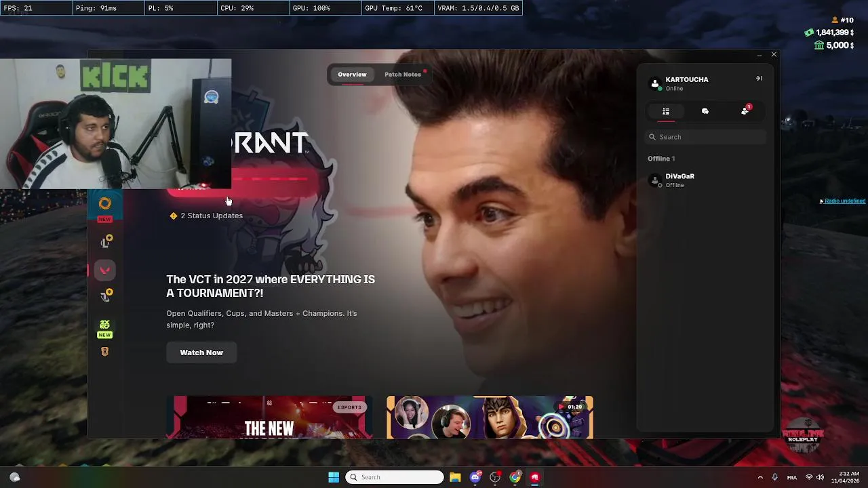Show hidden system tray icons
Screen dimensions: 868x488
click(760, 477)
